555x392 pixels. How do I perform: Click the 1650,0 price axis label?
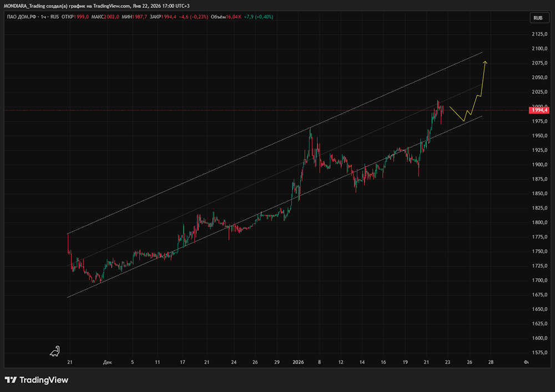(x=539, y=309)
